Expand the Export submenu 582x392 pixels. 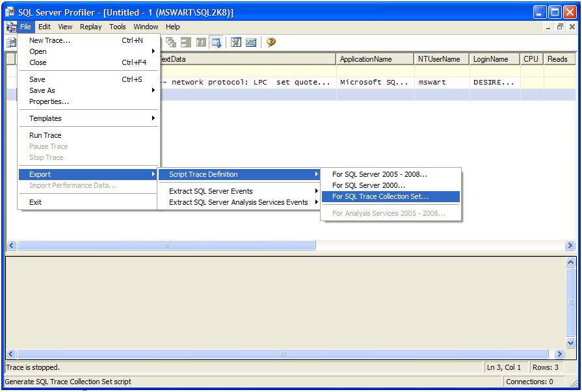[88, 174]
